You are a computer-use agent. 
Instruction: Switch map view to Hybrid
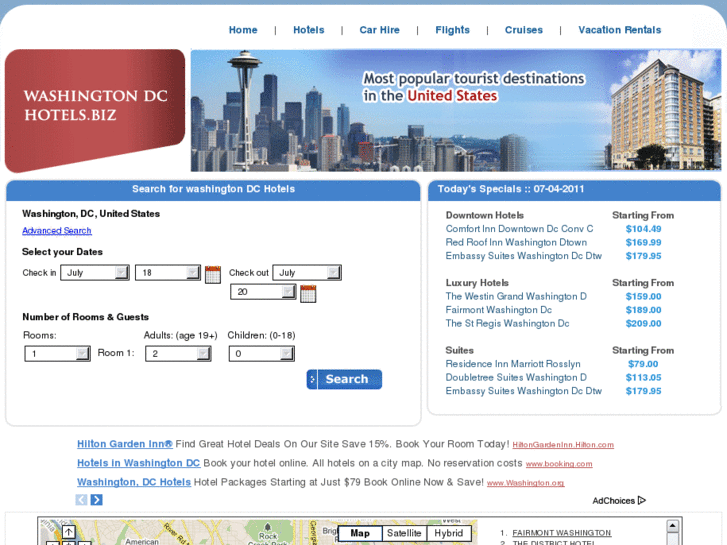pos(448,533)
